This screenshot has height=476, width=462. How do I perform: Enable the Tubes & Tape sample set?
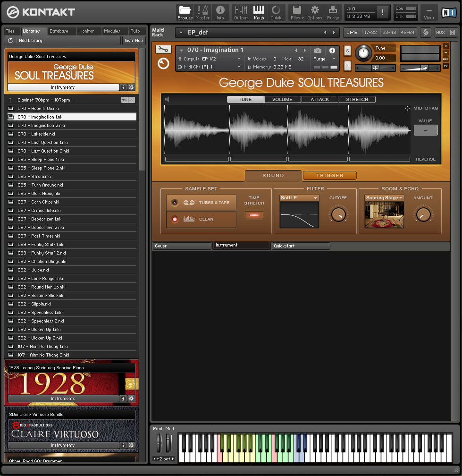tap(201, 203)
